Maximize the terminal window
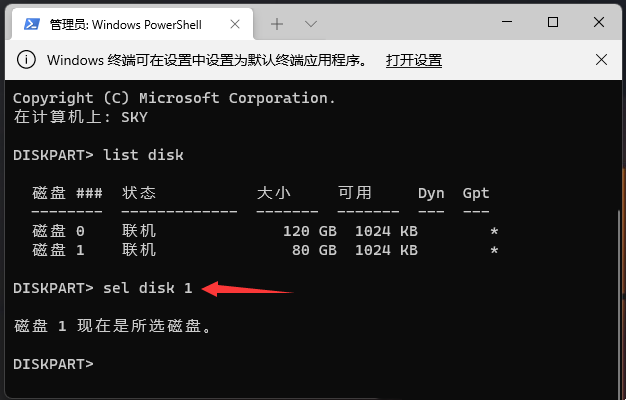The width and height of the screenshot is (626, 400). point(553,22)
